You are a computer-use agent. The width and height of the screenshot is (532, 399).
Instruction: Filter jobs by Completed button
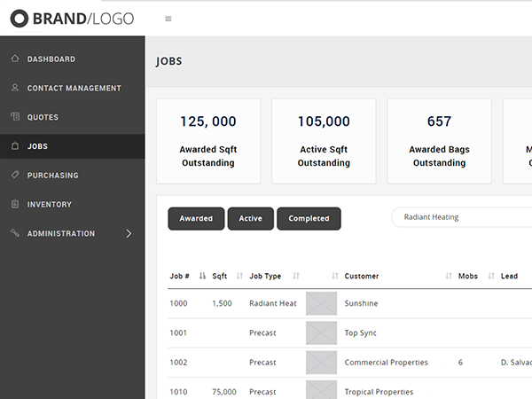pos(309,218)
